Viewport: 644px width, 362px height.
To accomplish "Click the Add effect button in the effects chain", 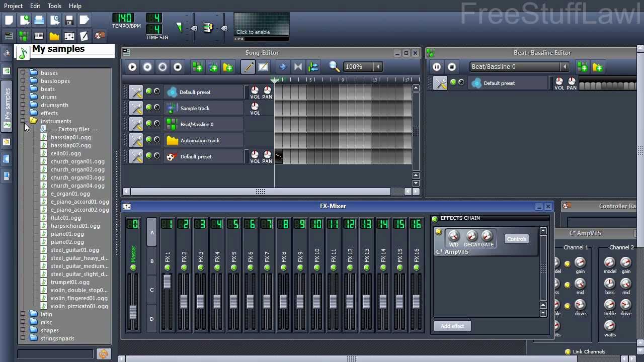I will coord(452,326).
